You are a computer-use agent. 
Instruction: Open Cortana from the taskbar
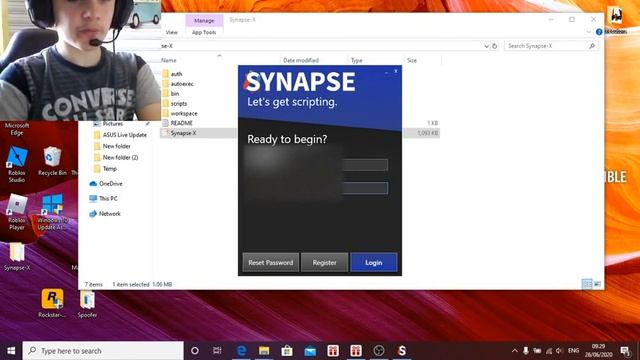tap(195, 351)
